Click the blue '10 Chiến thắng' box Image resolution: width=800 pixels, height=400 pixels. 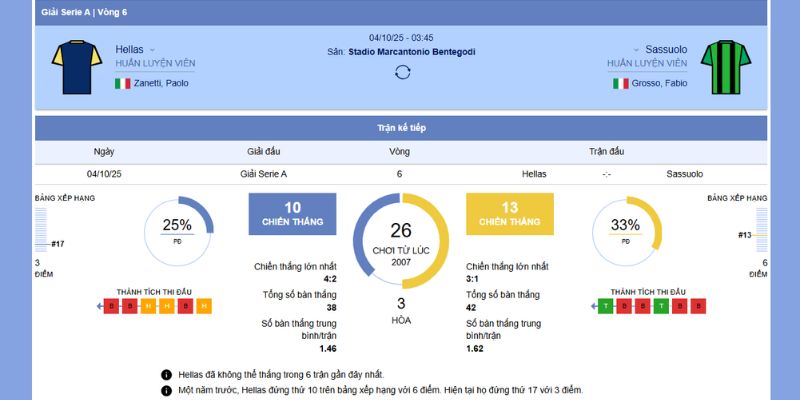pos(292,214)
